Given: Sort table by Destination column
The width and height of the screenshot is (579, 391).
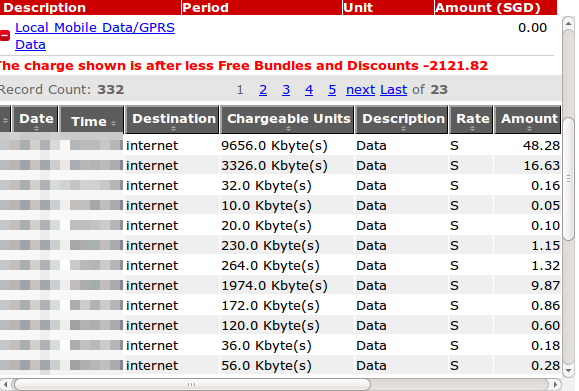Looking at the screenshot, I should click(x=172, y=119).
